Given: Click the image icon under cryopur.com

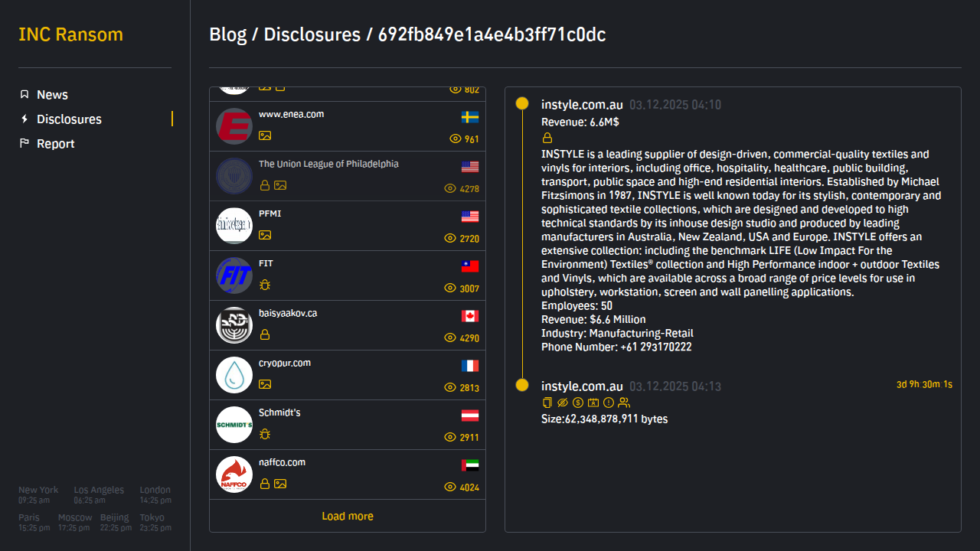Looking at the screenshot, I should [265, 384].
